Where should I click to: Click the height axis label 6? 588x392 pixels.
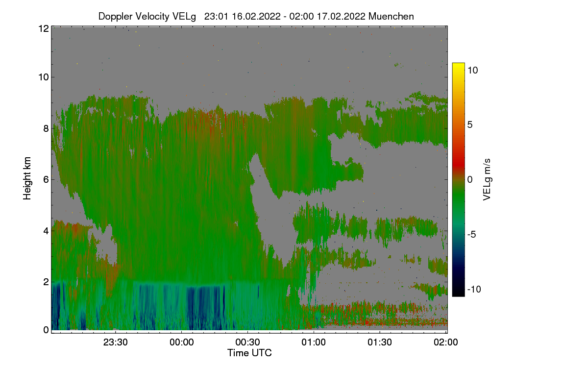pyautogui.click(x=46, y=179)
